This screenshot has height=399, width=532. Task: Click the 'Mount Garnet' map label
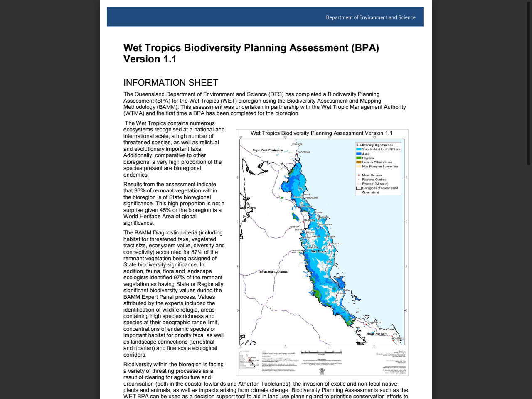[297, 251]
